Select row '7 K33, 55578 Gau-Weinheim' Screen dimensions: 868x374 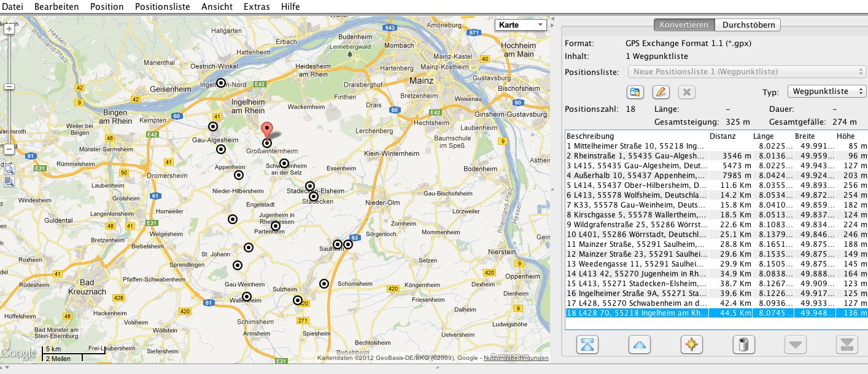(x=716, y=205)
